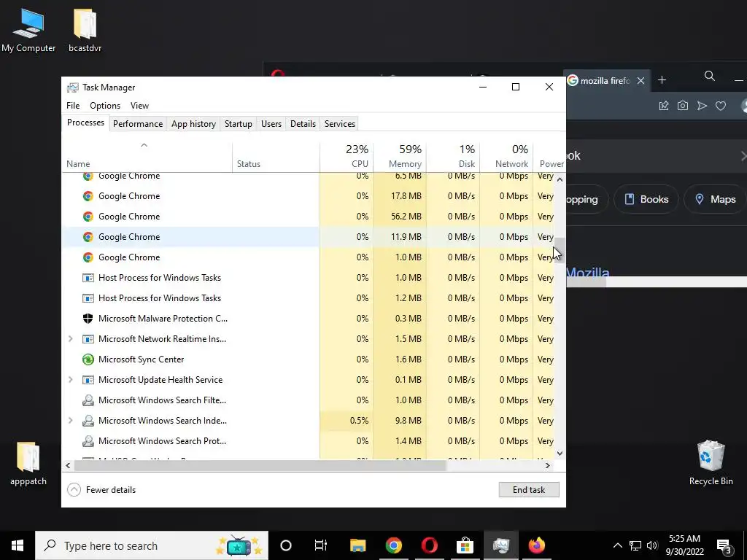The height and width of the screenshot is (560, 747).
Task: Click the End task button
Action: (x=529, y=489)
